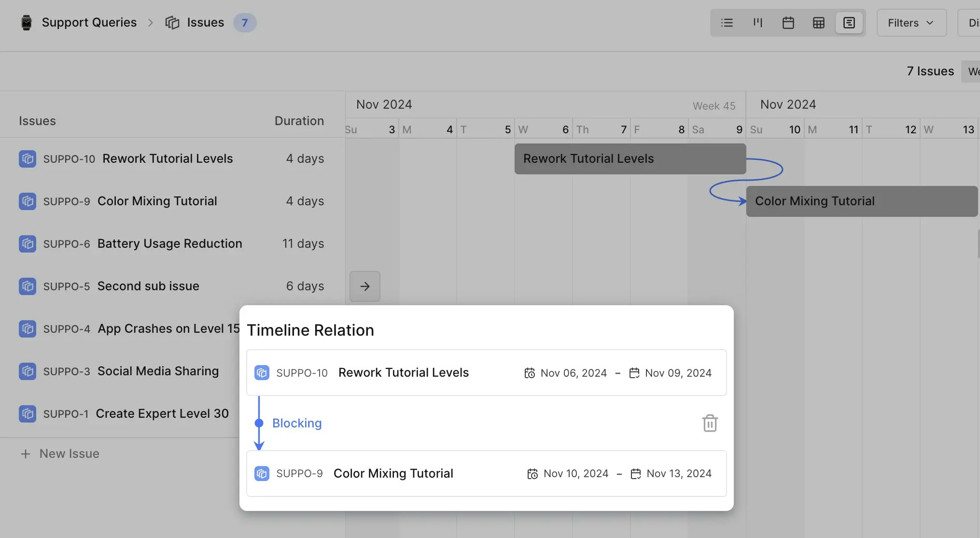Image resolution: width=980 pixels, height=538 pixels.
Task: Click start date Nov 06, 2024 icon
Action: click(530, 373)
